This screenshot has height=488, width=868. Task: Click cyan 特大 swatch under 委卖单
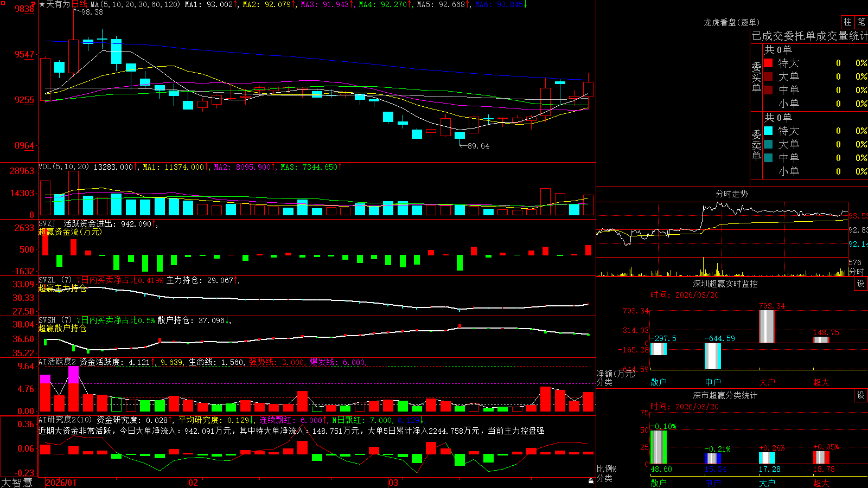pos(768,131)
